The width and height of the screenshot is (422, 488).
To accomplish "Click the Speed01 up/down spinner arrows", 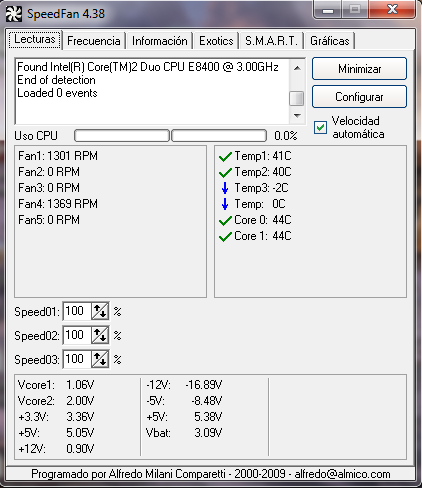I will click(x=100, y=311).
